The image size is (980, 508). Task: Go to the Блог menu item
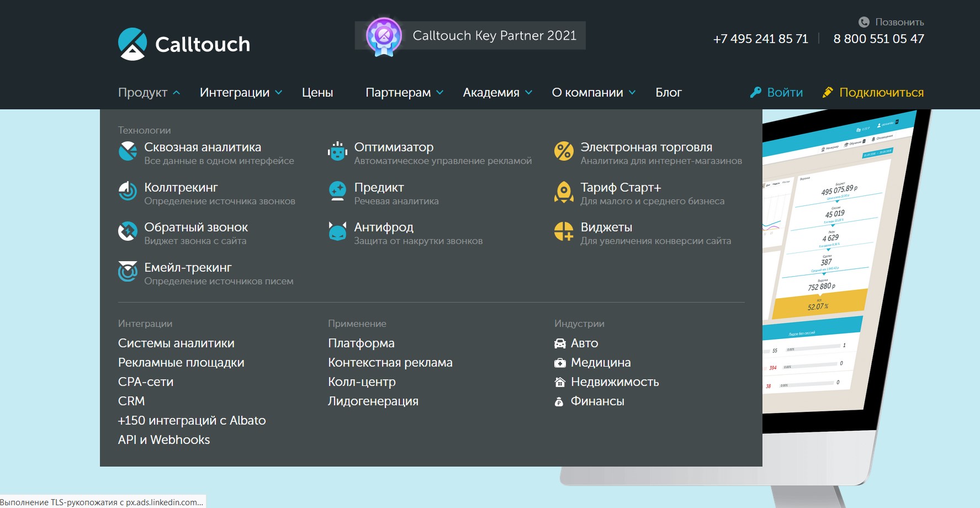pos(669,93)
